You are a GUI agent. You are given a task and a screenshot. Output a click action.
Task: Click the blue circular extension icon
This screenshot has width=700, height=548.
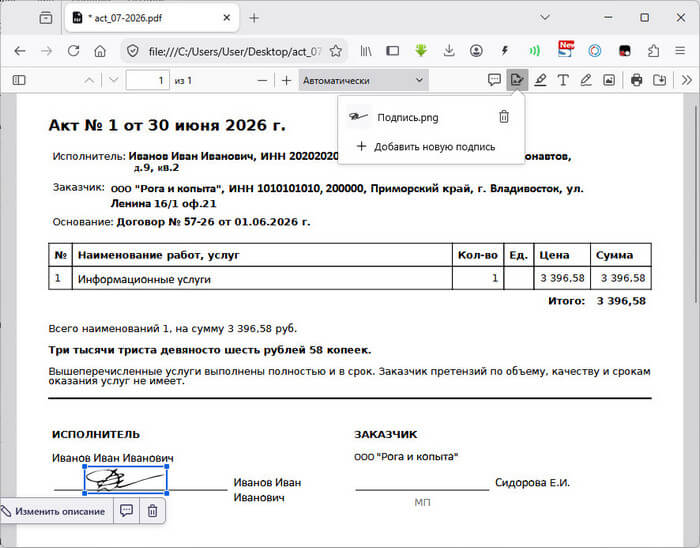point(595,51)
